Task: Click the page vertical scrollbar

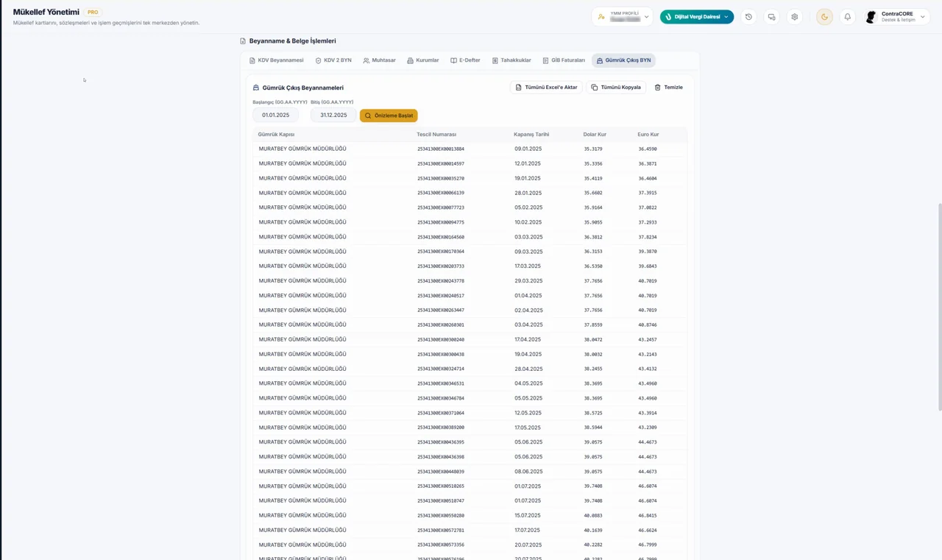Action: click(939, 307)
